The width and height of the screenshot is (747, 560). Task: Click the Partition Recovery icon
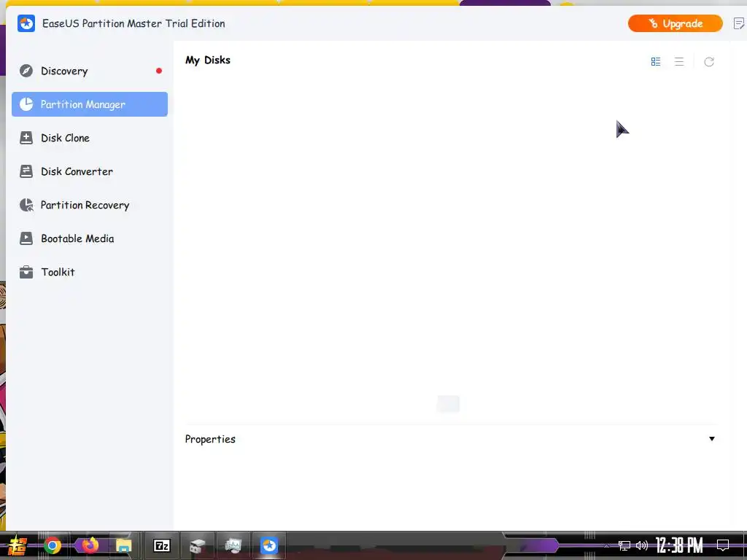click(26, 205)
